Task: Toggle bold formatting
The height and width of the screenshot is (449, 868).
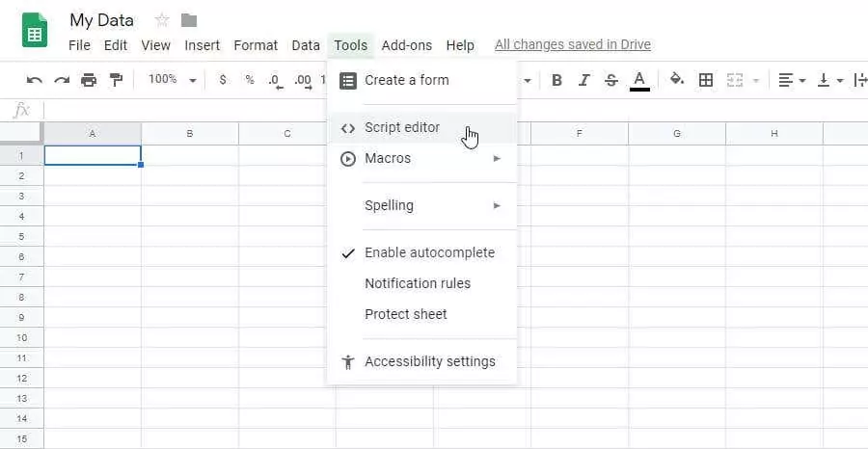Action: [x=556, y=80]
